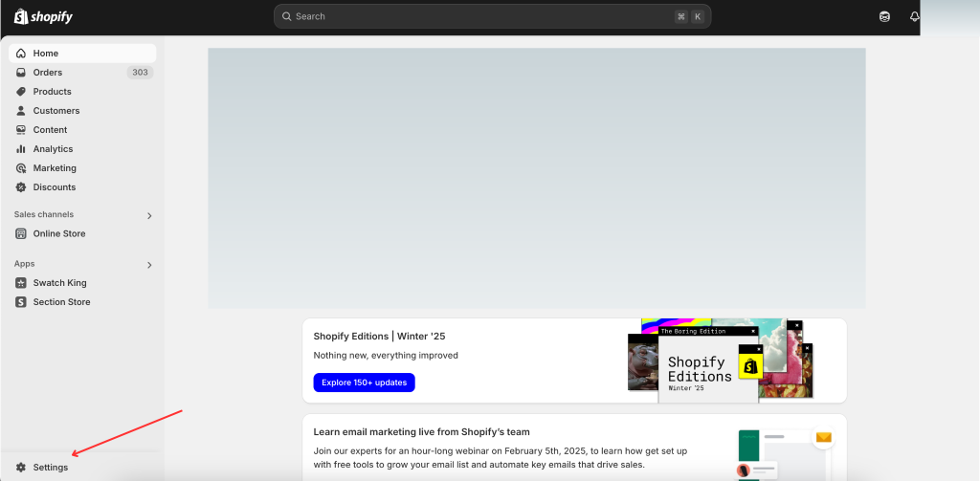Navigate to Customers page
The image size is (980, 481).
point(82,111)
